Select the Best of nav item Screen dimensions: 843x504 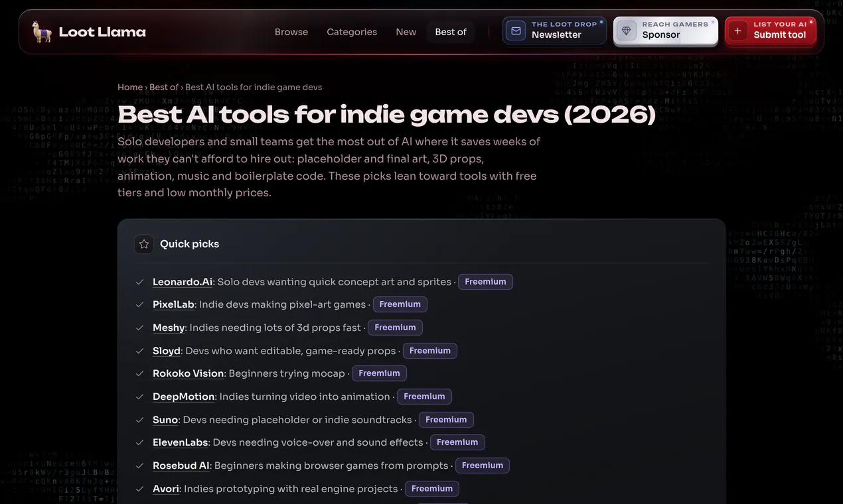451,32
